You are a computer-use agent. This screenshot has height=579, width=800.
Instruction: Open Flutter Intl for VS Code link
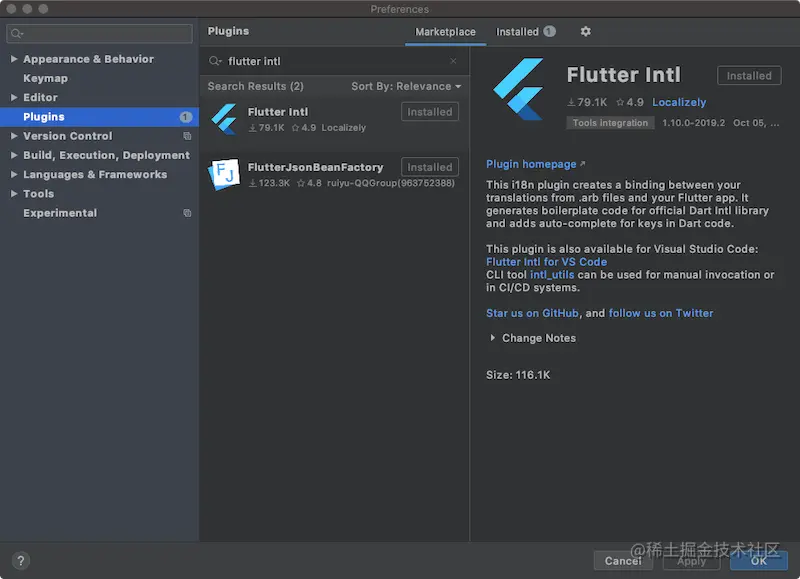coord(546,262)
